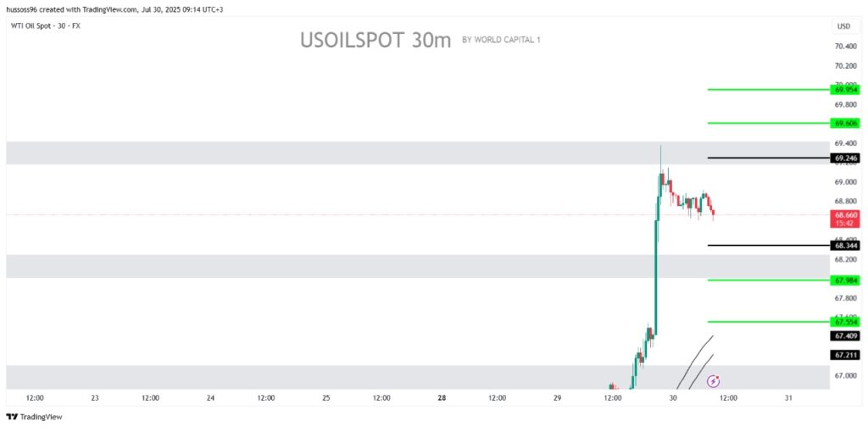Select the 67.554 green price label
868x427 pixels.
coord(845,322)
